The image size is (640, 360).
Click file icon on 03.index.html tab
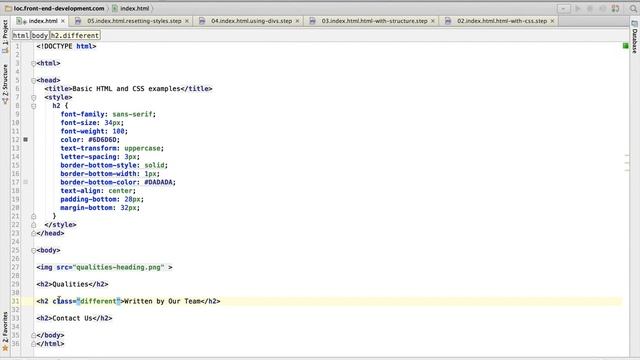pos(312,21)
